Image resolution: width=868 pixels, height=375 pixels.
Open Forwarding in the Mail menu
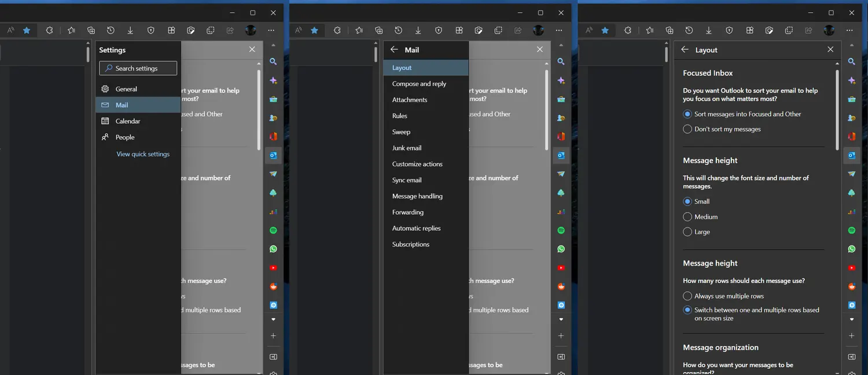pos(426,212)
